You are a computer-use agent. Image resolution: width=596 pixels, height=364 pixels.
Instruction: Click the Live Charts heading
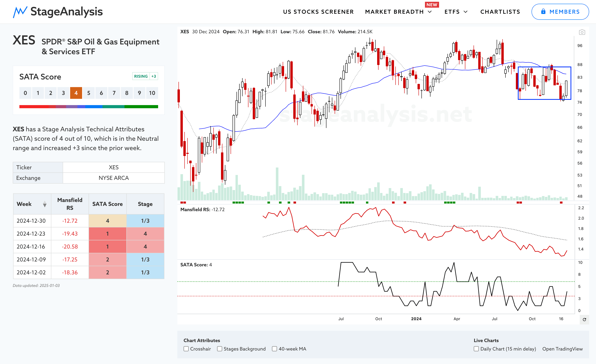(x=486, y=340)
